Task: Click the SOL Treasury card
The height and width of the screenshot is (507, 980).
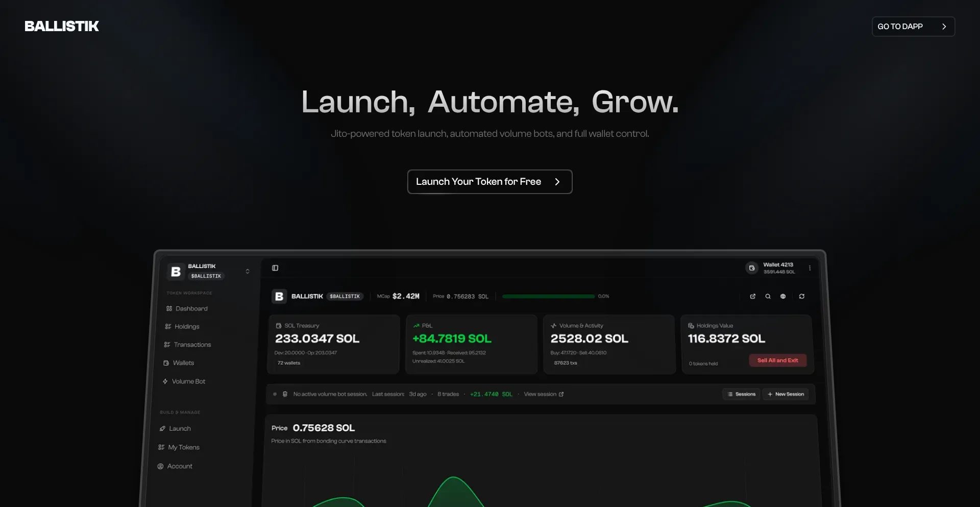Action: (334, 344)
